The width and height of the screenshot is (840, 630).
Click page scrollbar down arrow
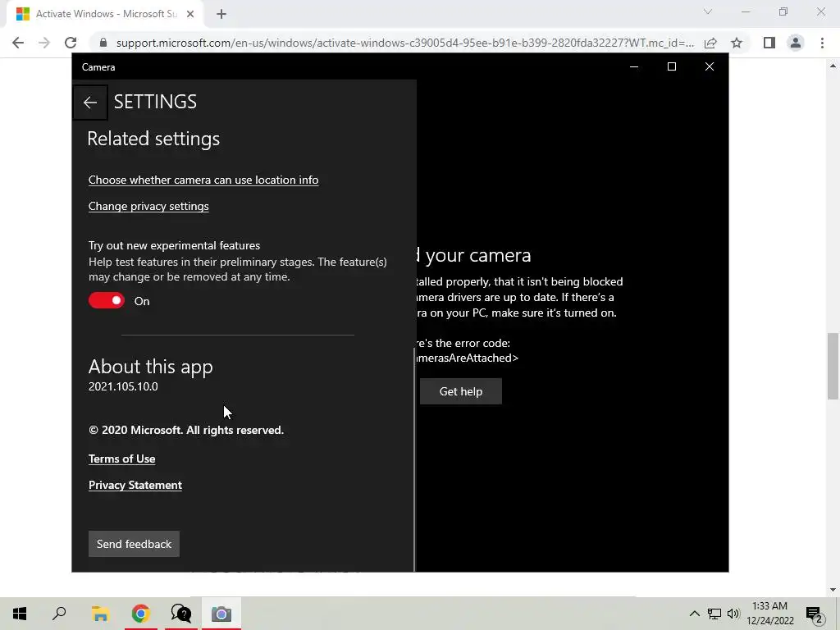833,589
